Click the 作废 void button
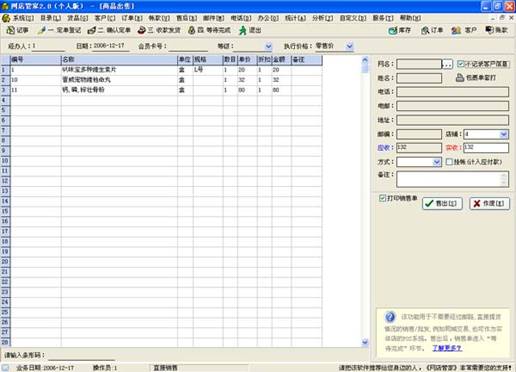The image size is (516, 372). tap(489, 203)
